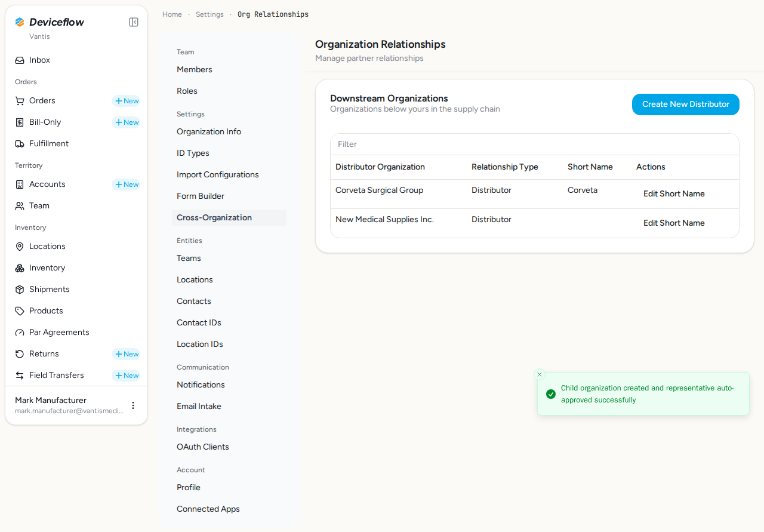Create a new order via New badge

coord(127,101)
